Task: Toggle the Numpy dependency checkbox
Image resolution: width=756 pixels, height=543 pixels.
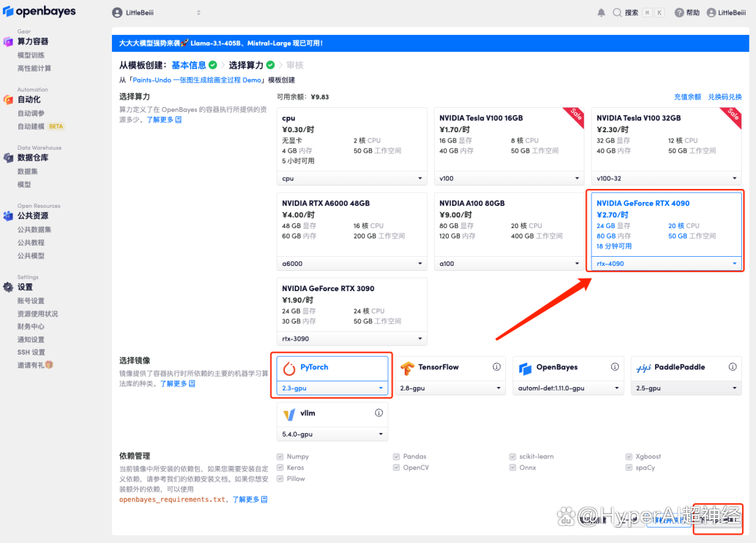Action: (281, 456)
